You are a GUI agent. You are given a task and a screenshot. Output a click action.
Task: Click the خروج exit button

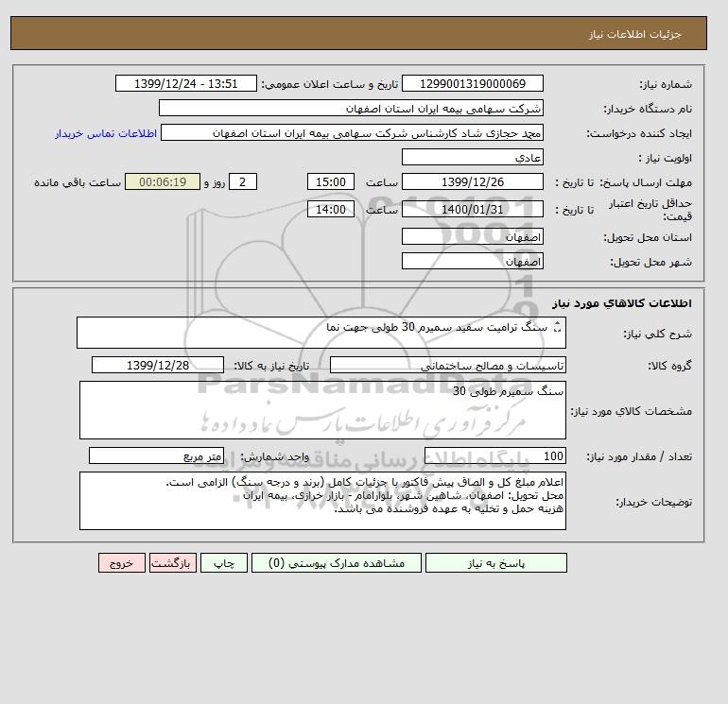pos(122,563)
